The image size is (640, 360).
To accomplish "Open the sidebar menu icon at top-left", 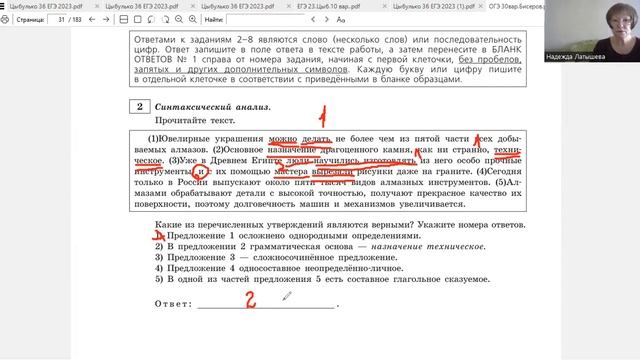I will tap(2, 6).
